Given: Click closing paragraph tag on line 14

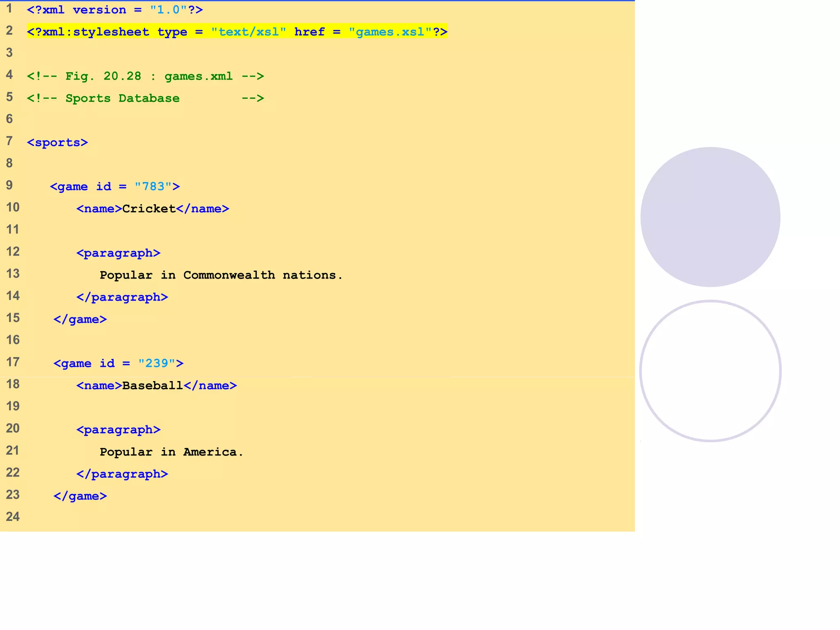Looking at the screenshot, I should click(x=122, y=297).
